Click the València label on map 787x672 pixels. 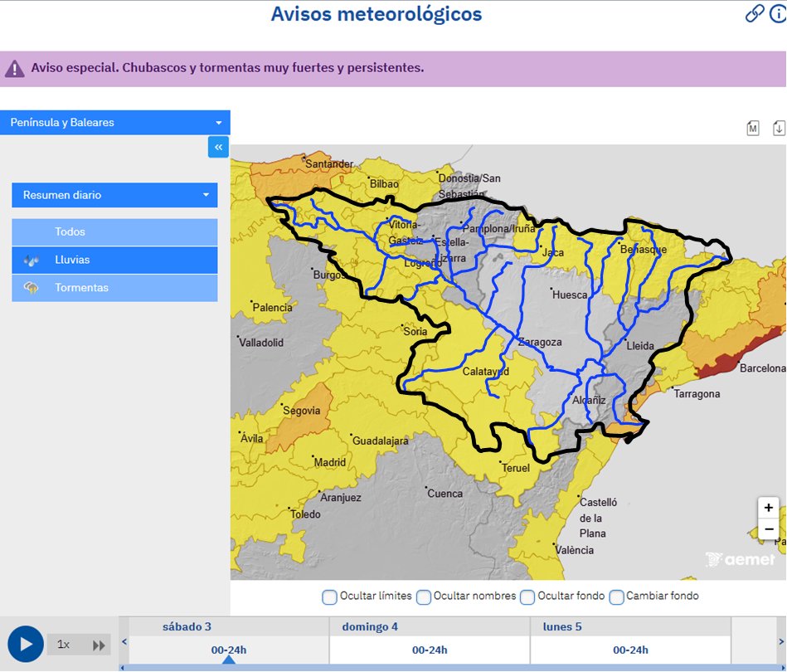click(x=574, y=550)
